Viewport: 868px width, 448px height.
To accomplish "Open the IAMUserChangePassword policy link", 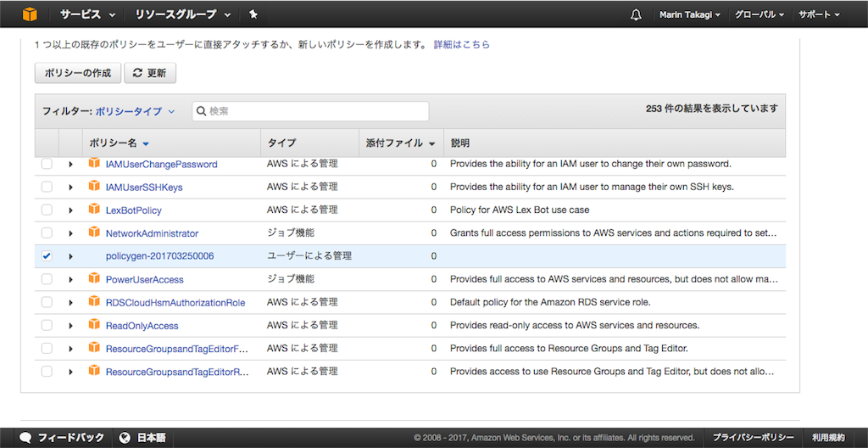I will click(162, 164).
